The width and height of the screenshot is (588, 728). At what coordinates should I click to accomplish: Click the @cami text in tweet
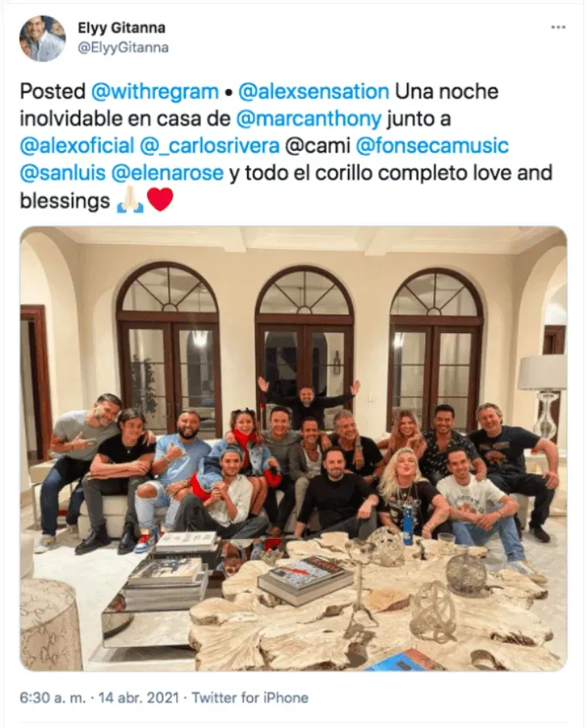click(317, 145)
